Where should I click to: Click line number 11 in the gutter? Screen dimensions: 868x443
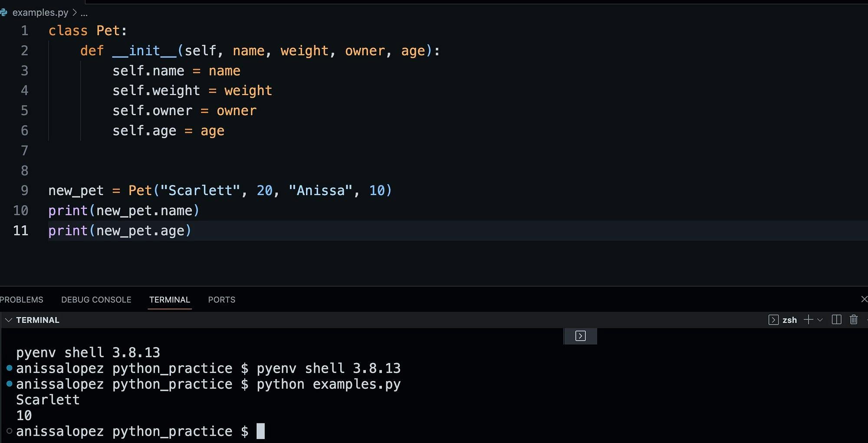(x=21, y=231)
